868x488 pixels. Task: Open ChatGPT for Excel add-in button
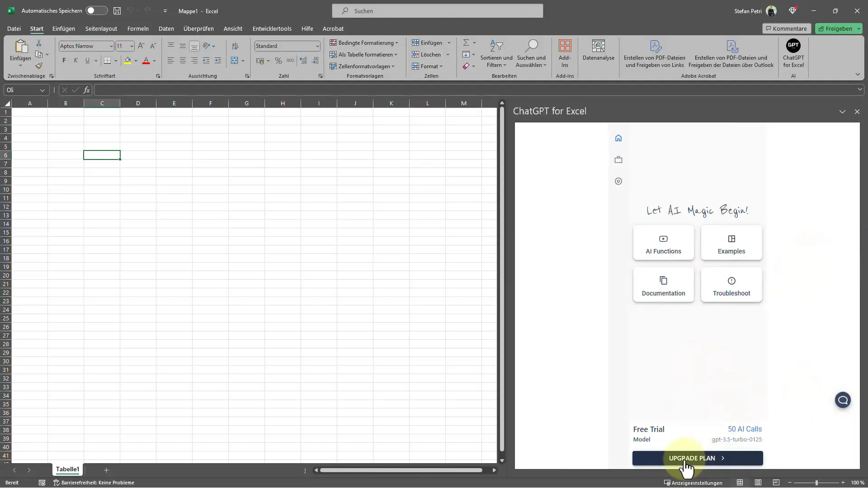[x=793, y=53]
